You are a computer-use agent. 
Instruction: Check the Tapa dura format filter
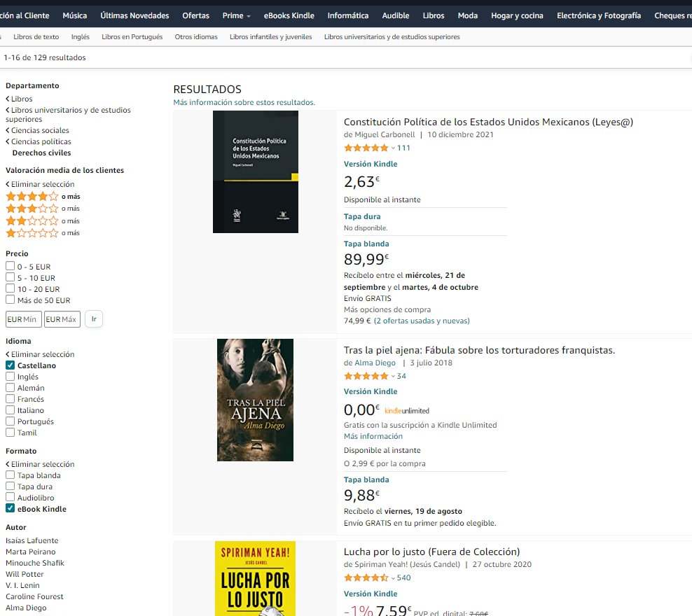(10, 486)
